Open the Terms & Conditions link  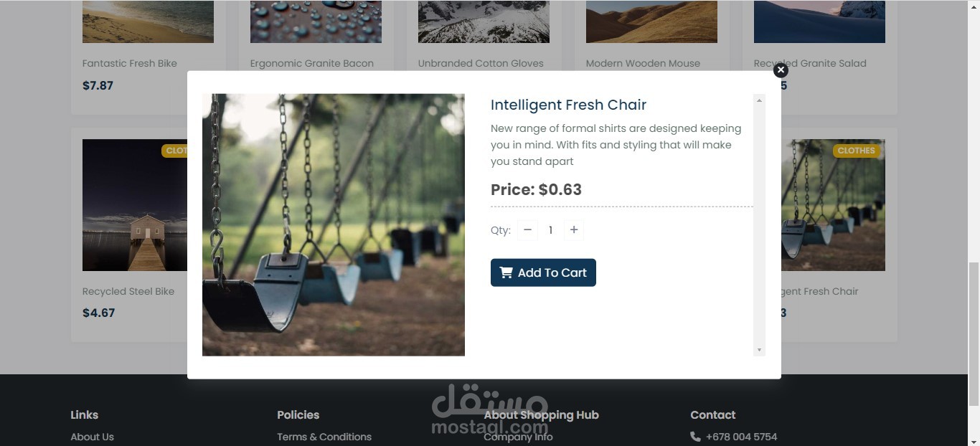[324, 437]
